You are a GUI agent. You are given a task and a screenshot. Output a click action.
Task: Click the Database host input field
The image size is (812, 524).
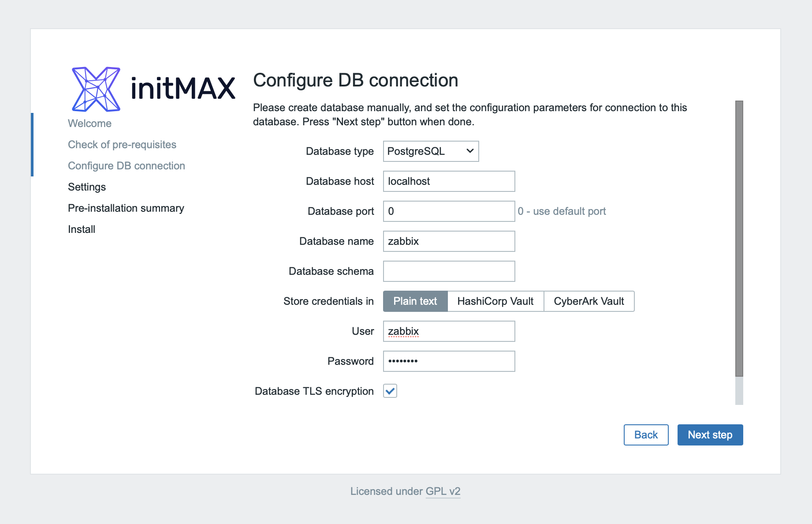click(x=449, y=181)
